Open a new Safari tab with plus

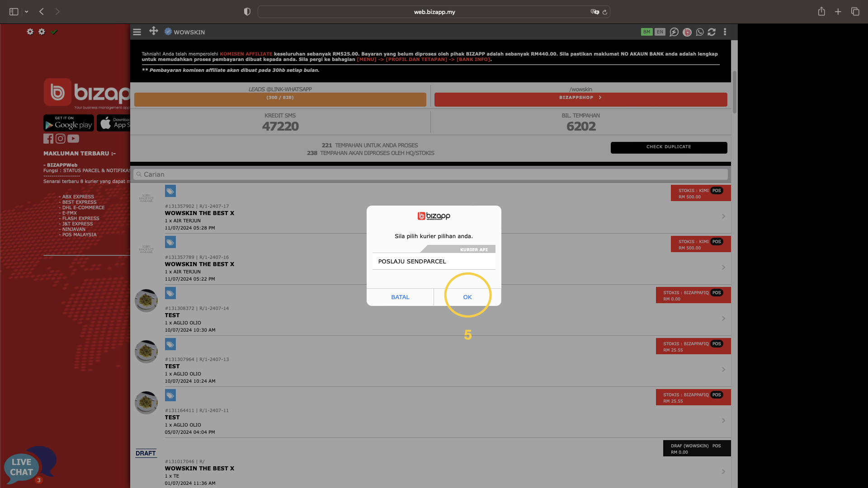click(838, 12)
